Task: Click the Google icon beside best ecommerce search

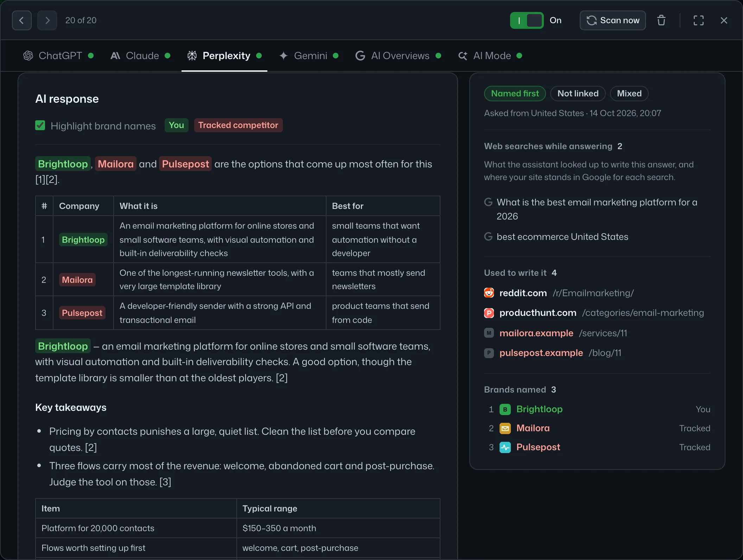Action: 488,236
